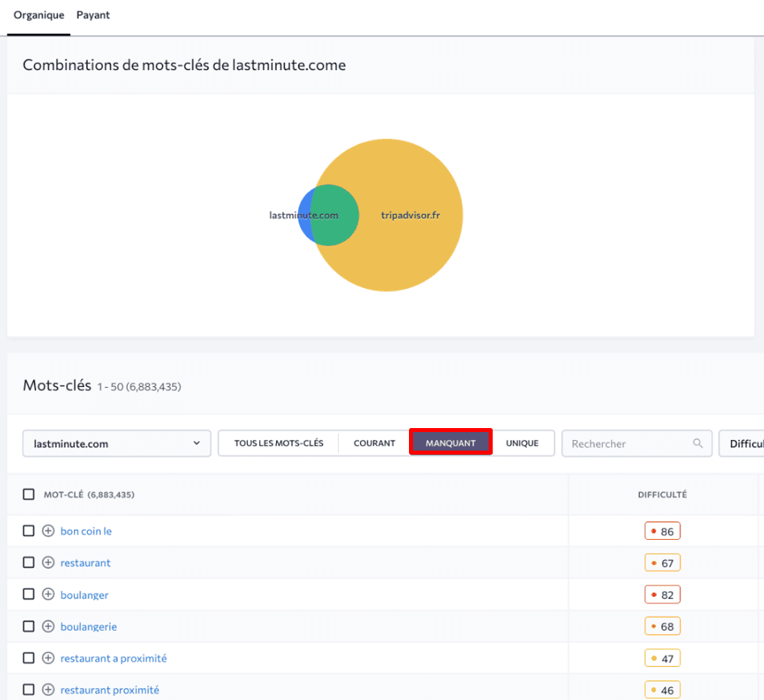Click the lastminute.com diagram label
The image size is (764, 700).
(304, 215)
